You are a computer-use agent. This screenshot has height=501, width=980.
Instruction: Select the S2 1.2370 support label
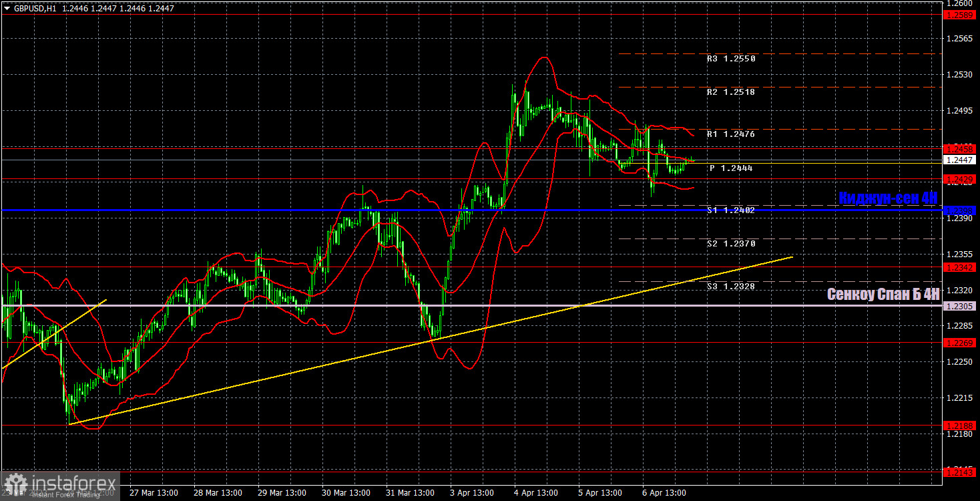[x=730, y=244]
